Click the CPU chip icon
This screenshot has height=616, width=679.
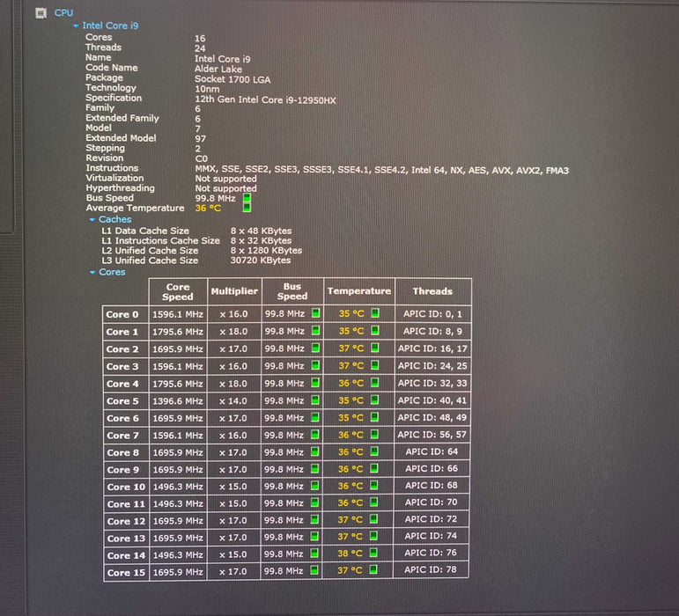[x=41, y=13]
